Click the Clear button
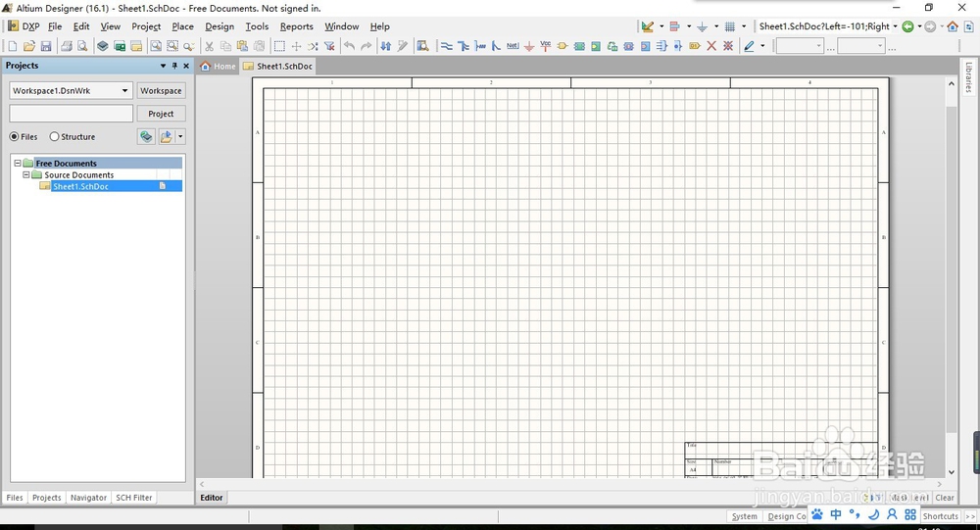980x530 pixels. tap(945, 498)
